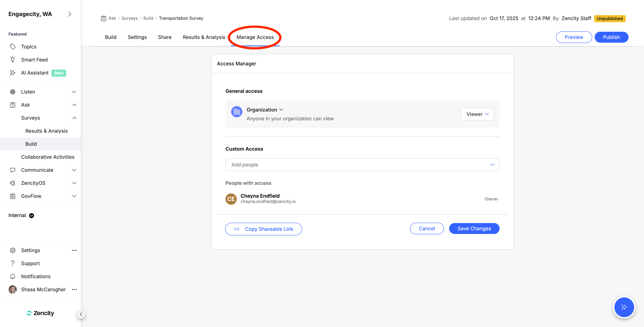This screenshot has width=644, height=327.
Task: Click the Save Changes button
Action: (x=474, y=229)
